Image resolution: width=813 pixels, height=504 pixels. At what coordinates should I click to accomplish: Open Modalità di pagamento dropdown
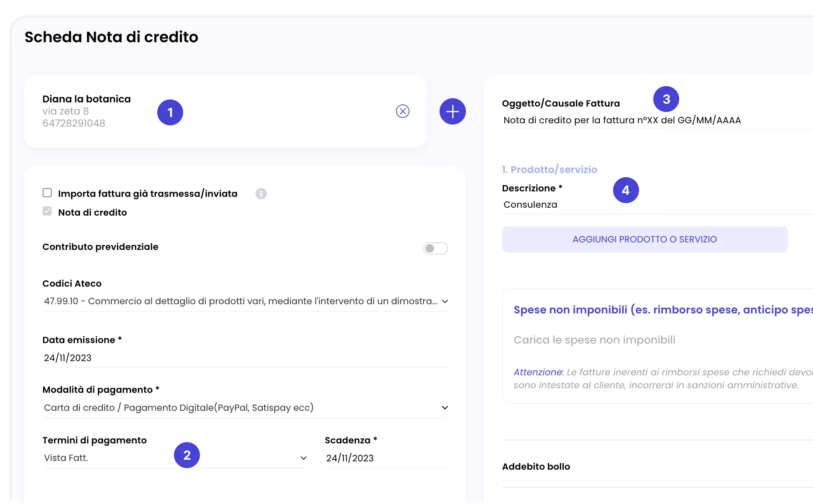245,407
